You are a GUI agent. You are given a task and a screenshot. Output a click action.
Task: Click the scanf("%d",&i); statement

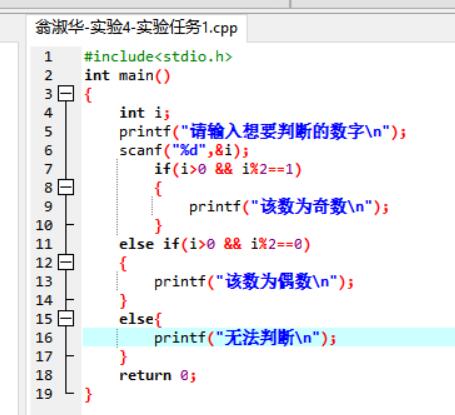point(184,151)
